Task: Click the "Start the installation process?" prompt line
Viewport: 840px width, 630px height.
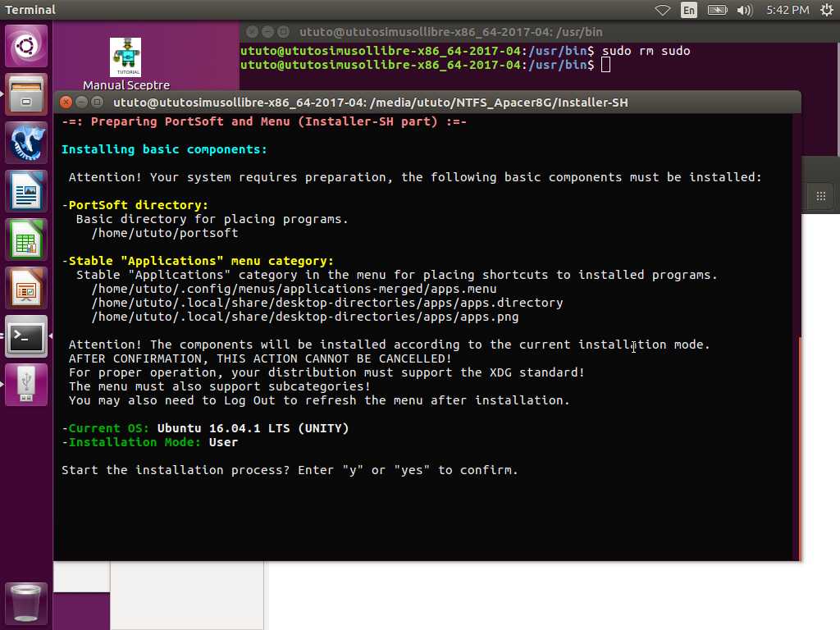Action: pos(290,470)
